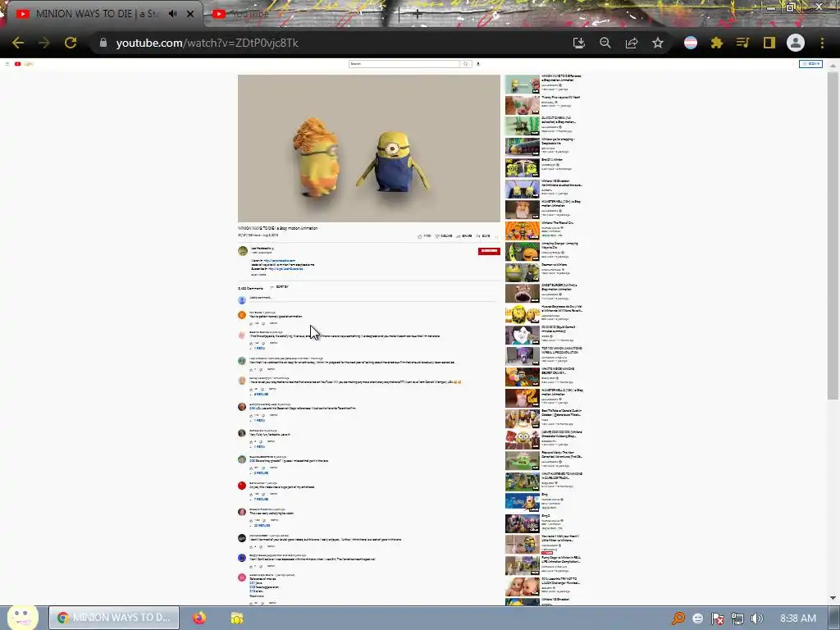Go back using the browser back arrow
This screenshot has height=630, width=840.
tap(18, 43)
